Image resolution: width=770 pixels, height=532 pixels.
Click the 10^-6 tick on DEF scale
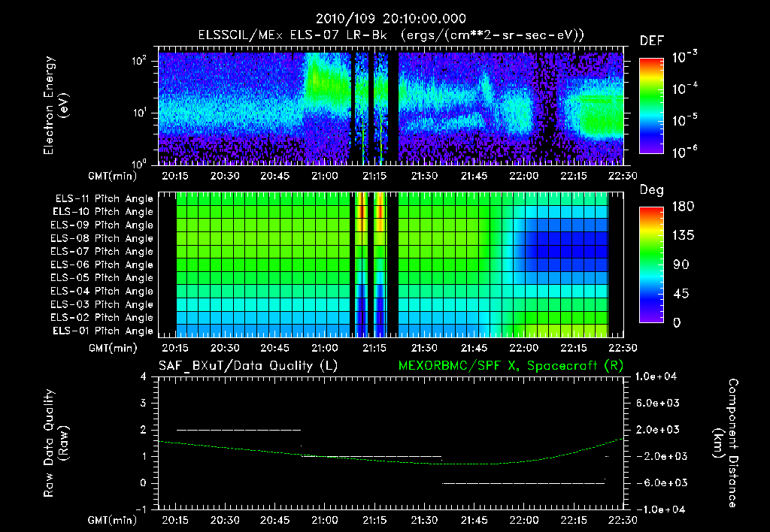[685, 152]
